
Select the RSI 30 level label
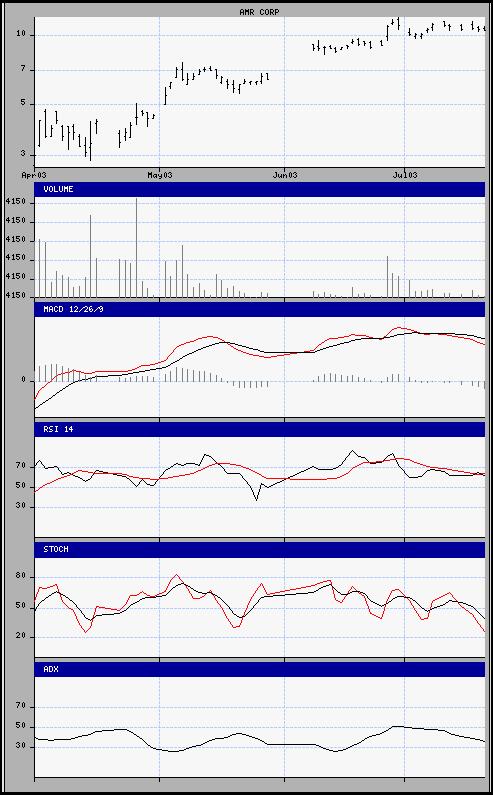point(21,507)
